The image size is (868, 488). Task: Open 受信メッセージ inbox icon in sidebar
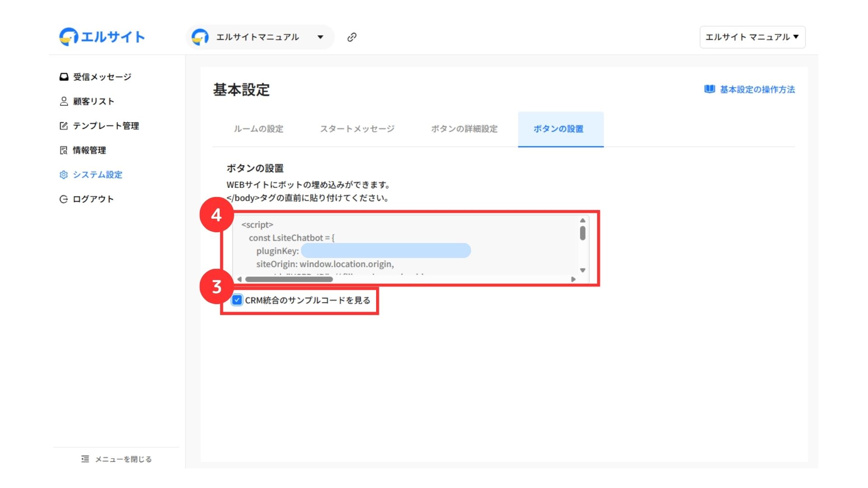pos(64,77)
